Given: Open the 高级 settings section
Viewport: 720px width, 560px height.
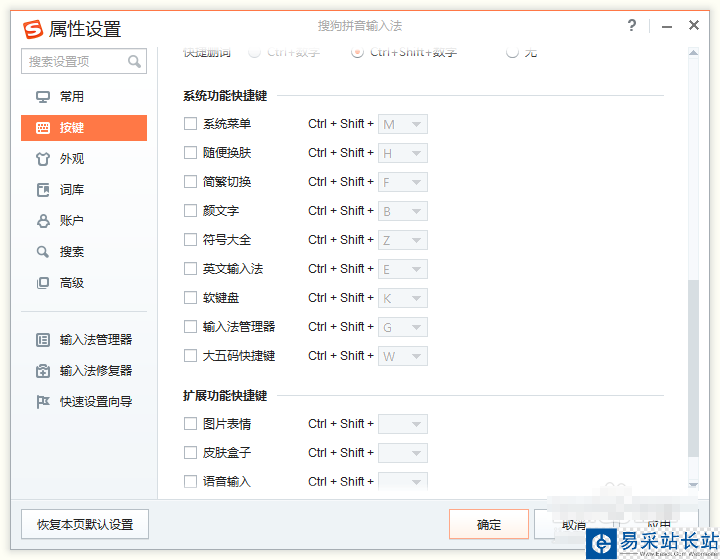Looking at the screenshot, I should click(84, 283).
